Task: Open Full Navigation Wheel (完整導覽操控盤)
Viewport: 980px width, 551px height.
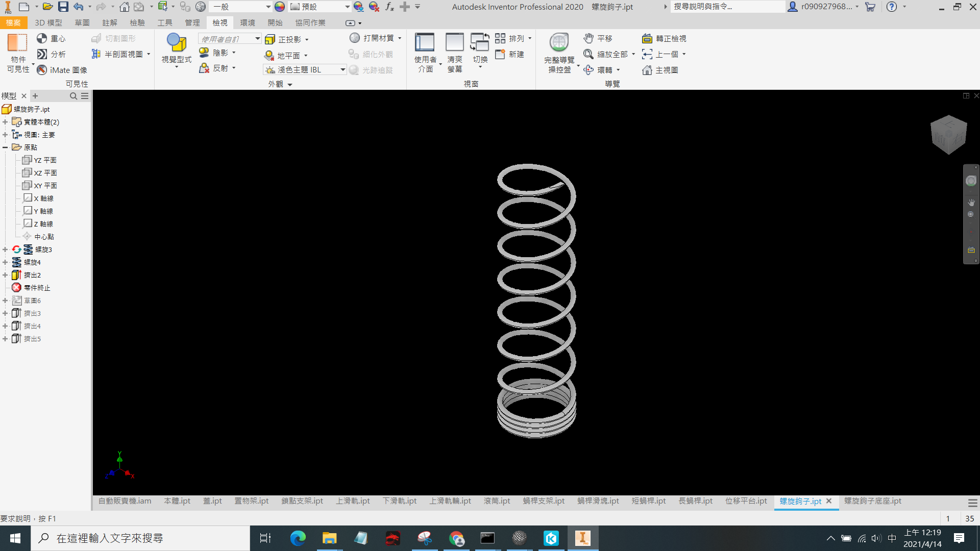Action: 559,53
